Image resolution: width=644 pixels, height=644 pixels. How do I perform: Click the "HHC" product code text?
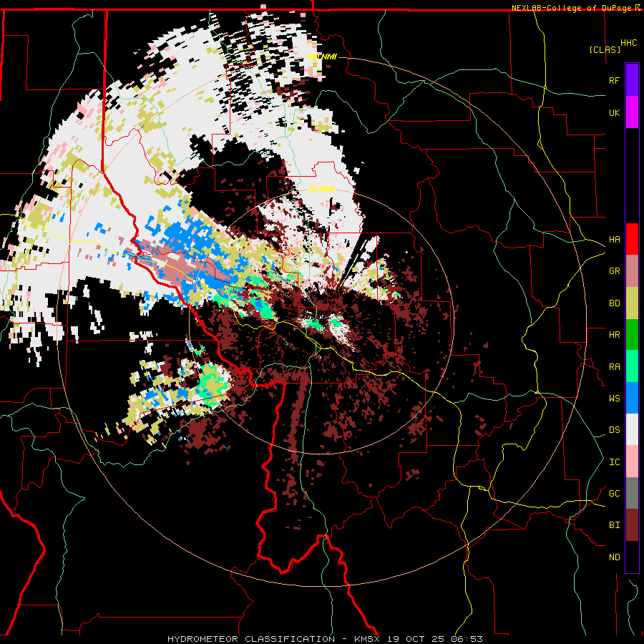[629, 43]
